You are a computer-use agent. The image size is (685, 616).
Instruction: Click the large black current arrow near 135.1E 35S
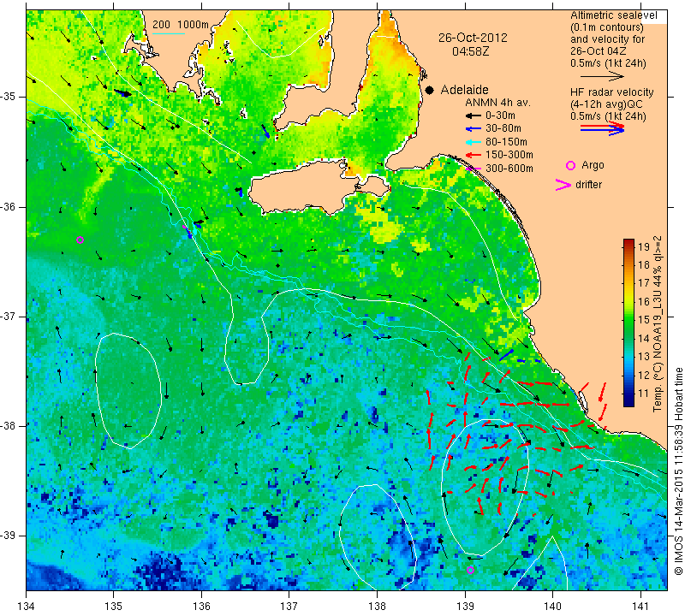(122, 93)
